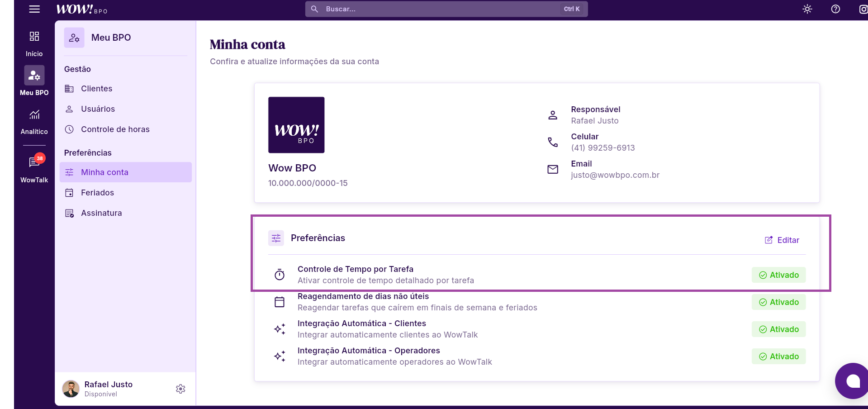
Task: Click Ativado status for Reagendamento de dias
Action: (x=778, y=302)
